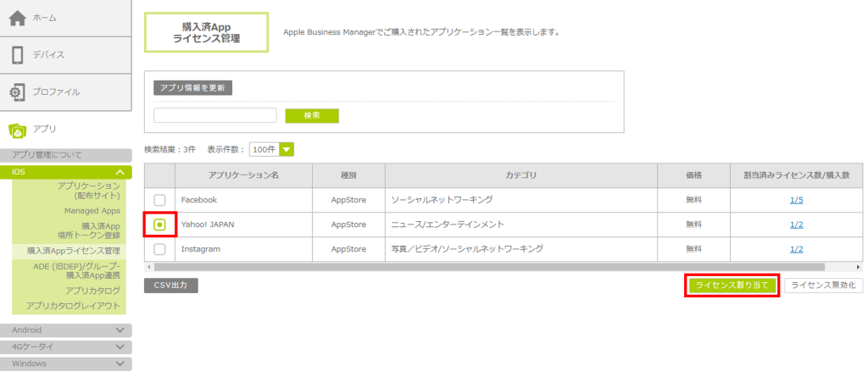
Task: Uncheck the Yahoo! JAPAN checkbox
Action: pyautogui.click(x=159, y=225)
